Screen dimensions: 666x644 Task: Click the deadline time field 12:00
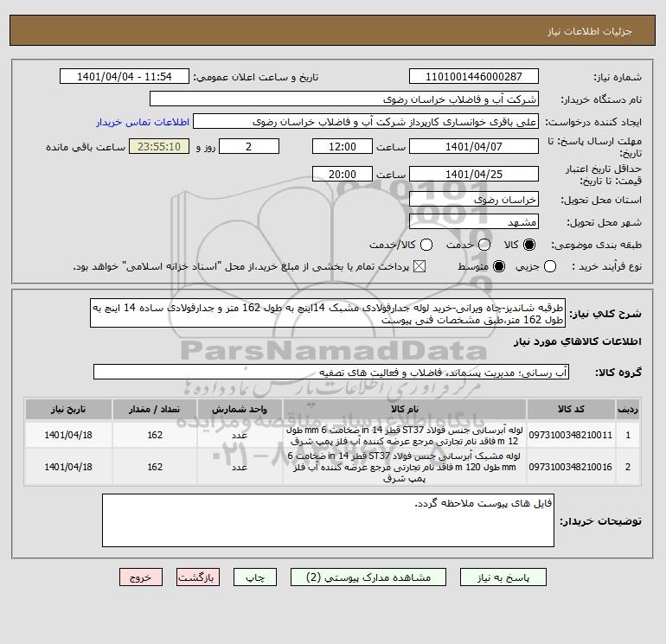[x=343, y=146]
